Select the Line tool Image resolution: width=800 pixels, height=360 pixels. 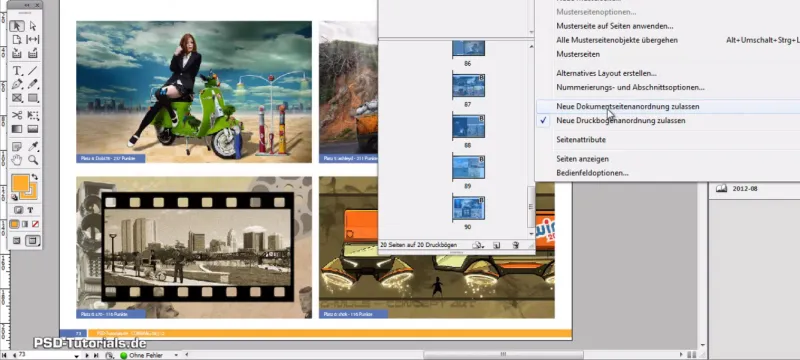click(33, 71)
